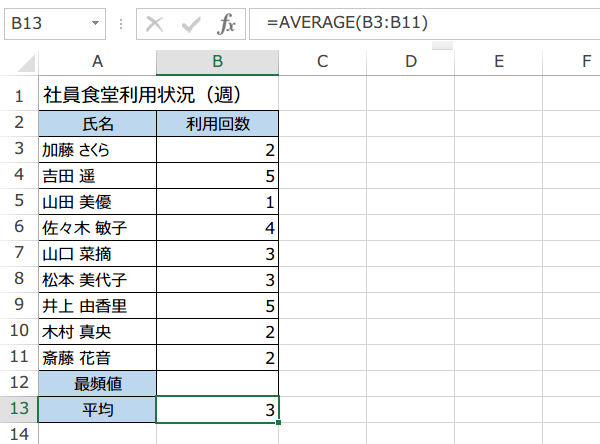The width and height of the screenshot is (600, 444).
Task: Select 斎藤 花音's usage count cell
Action: pyautogui.click(x=217, y=358)
